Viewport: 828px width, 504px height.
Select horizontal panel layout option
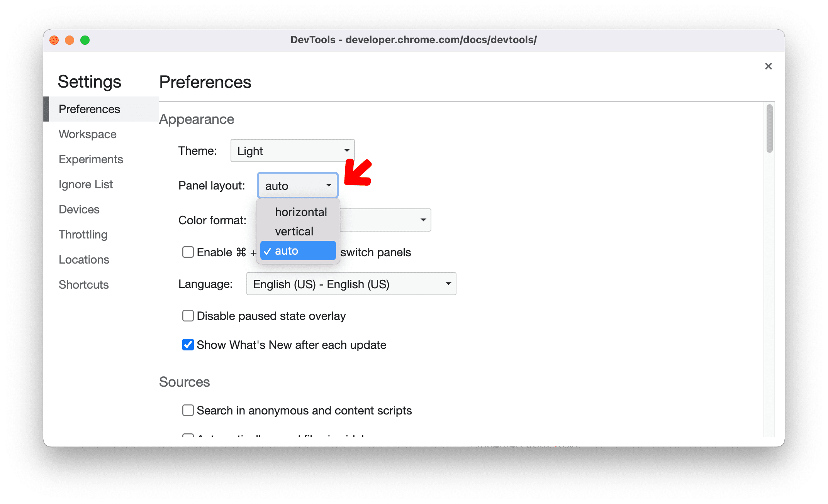pos(300,212)
